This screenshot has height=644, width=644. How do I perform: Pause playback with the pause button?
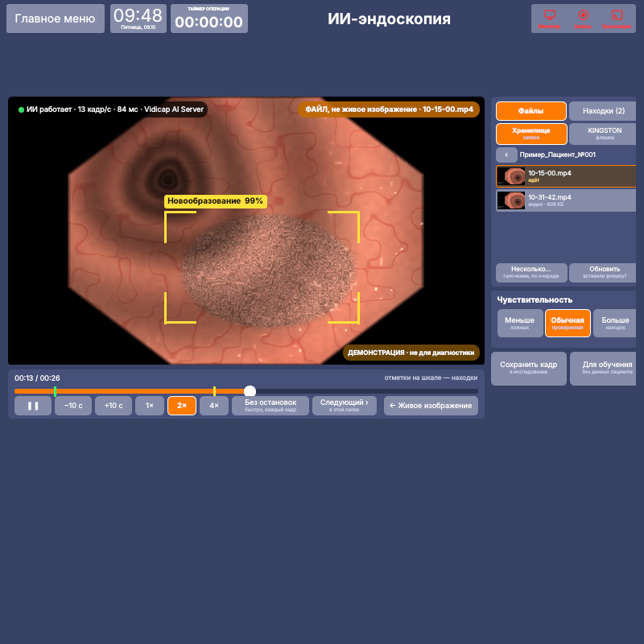33,406
